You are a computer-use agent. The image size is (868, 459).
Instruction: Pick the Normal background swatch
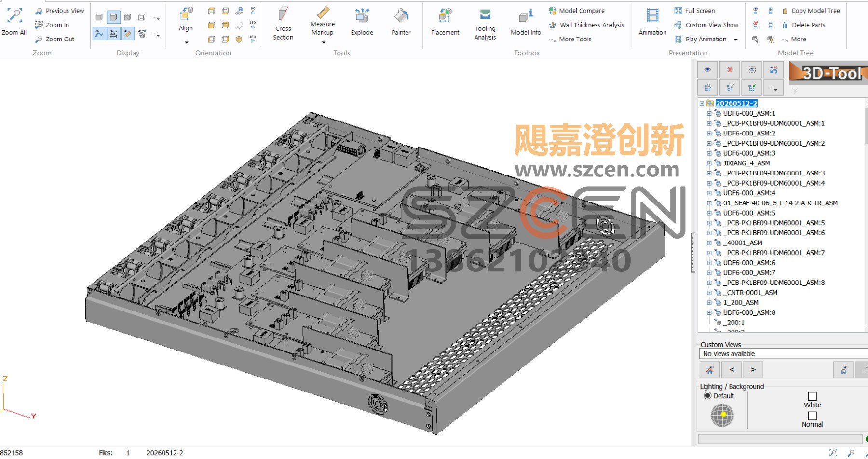coord(813,416)
